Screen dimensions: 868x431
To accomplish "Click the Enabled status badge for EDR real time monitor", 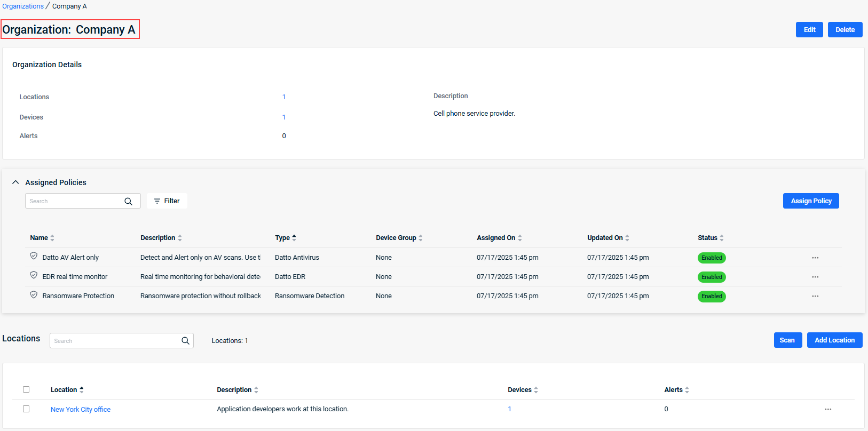I will coord(712,277).
